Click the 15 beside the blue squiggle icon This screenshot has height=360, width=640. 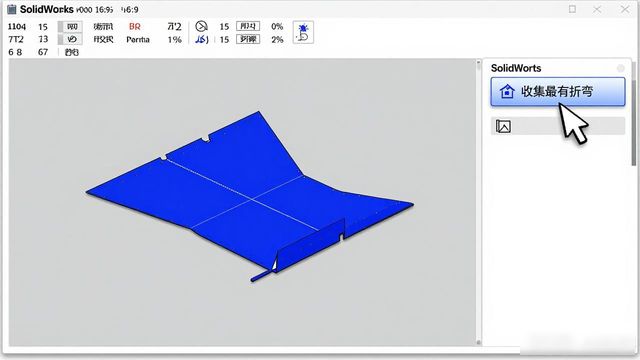point(224,40)
